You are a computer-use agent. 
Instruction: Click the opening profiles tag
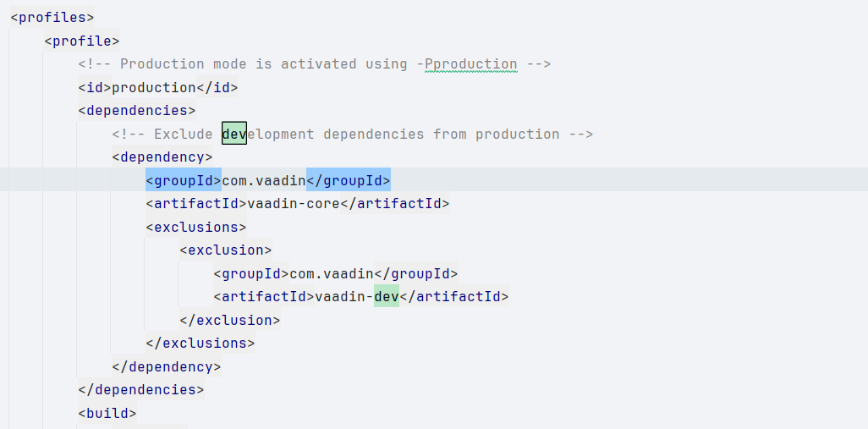click(52, 17)
